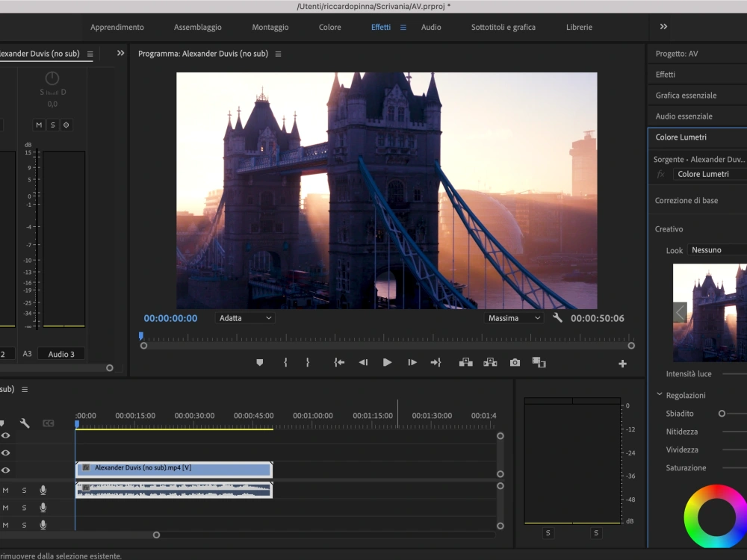Toggle eye on the Alexander Duvis clip track
This screenshot has height=560, width=747.
tap(6, 470)
